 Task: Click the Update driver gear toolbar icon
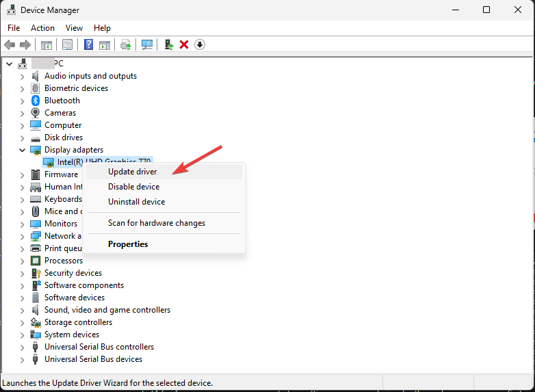[x=126, y=44]
